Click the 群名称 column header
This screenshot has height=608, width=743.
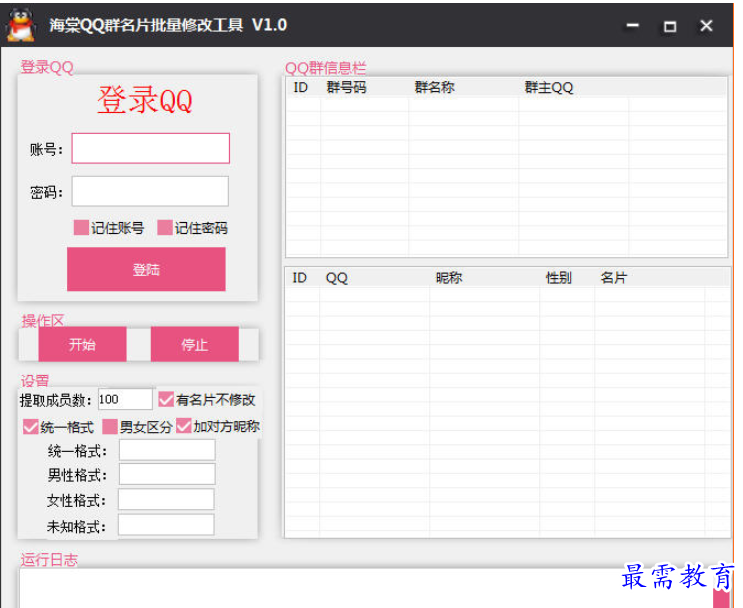click(463, 88)
